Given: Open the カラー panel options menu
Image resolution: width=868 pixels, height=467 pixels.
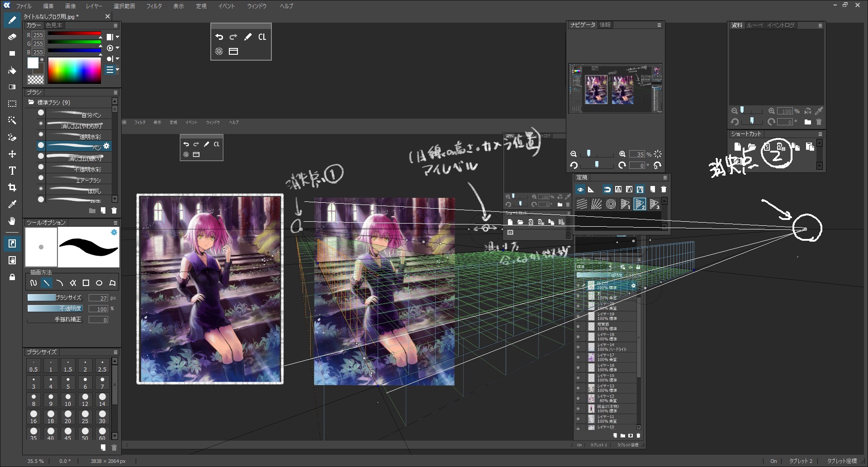Looking at the screenshot, I should 115,25.
